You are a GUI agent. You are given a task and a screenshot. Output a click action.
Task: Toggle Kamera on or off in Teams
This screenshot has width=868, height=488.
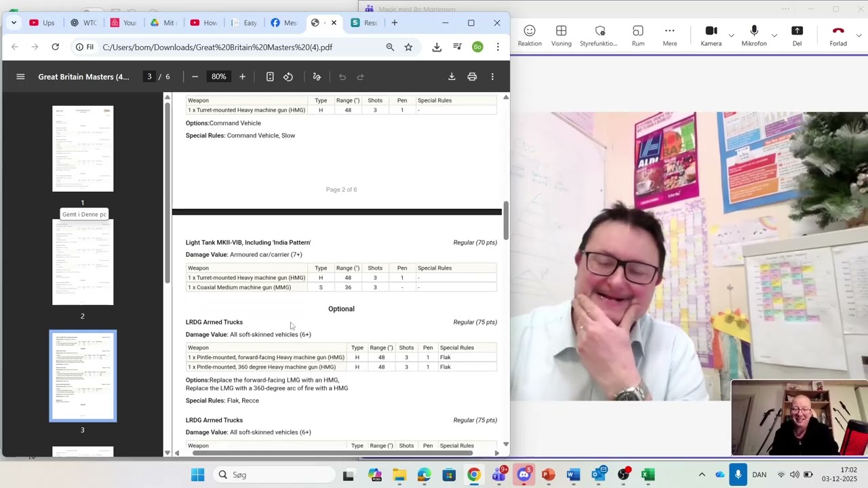(711, 36)
